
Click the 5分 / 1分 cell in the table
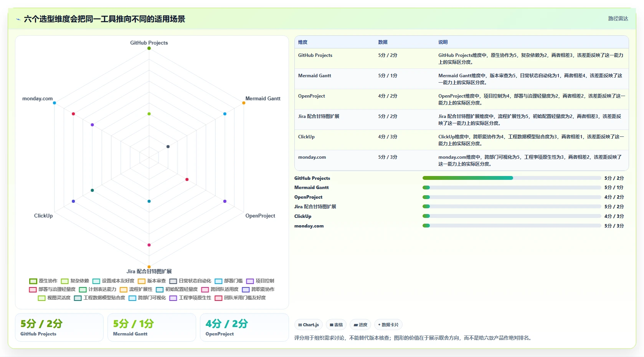[x=388, y=76]
